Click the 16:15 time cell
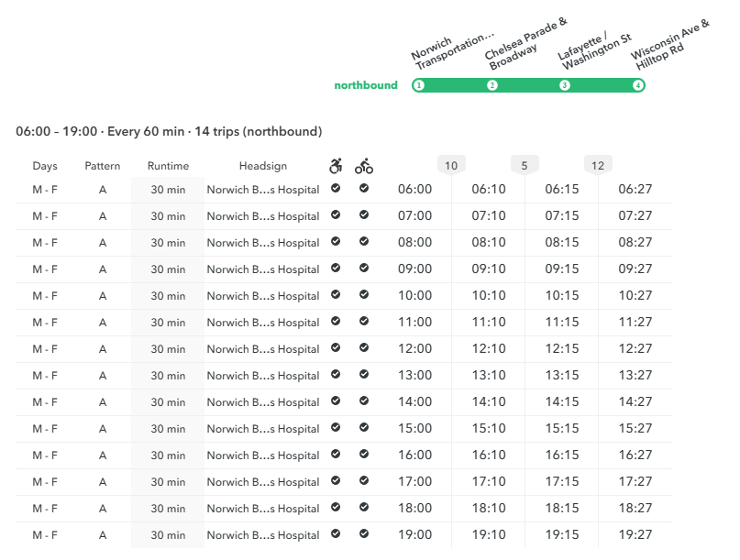Viewport: 740px width, 560px height. (x=561, y=455)
